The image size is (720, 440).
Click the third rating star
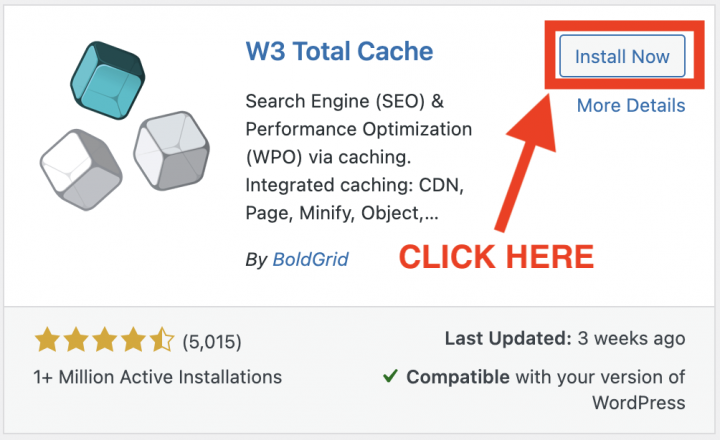pyautogui.click(x=103, y=341)
